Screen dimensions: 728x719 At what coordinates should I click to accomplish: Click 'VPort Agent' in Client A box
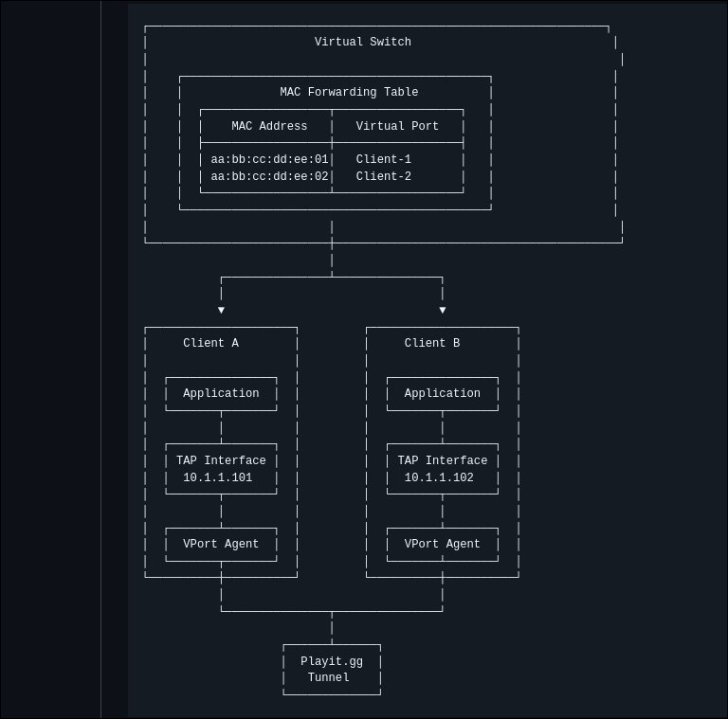[221, 544]
